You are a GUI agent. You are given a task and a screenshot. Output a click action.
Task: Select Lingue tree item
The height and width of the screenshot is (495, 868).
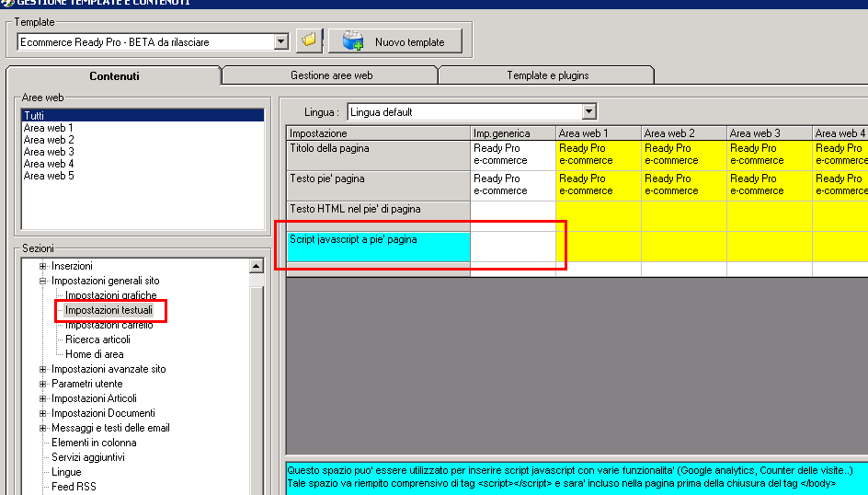click(x=66, y=472)
